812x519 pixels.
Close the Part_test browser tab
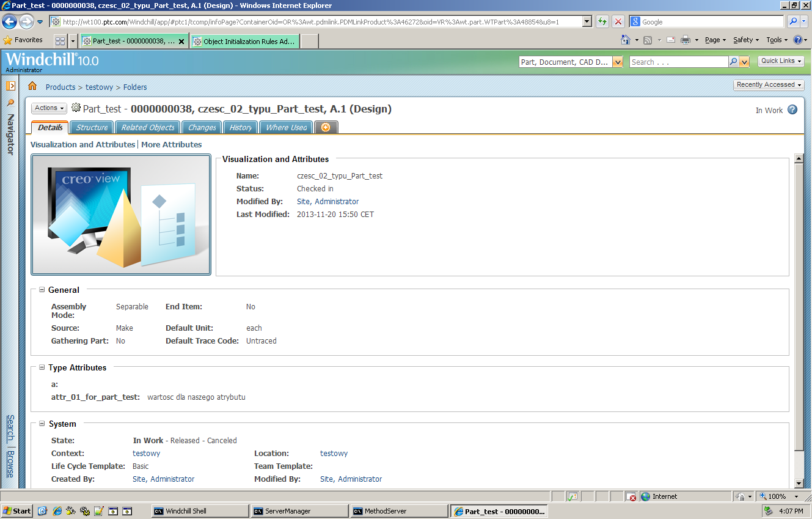(x=181, y=42)
